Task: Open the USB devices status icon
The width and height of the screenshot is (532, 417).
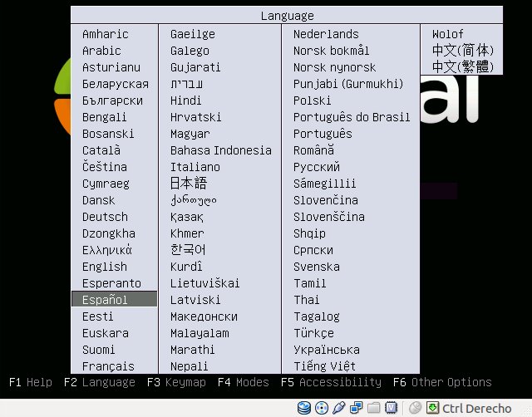Action: [338, 408]
